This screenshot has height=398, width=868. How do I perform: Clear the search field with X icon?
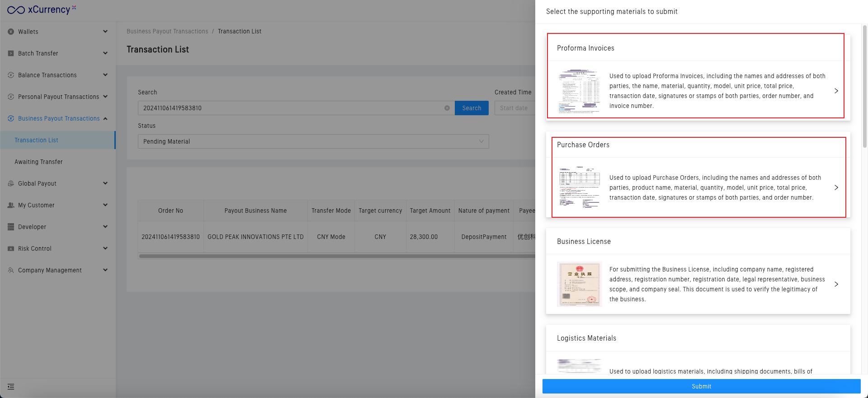[x=447, y=108]
